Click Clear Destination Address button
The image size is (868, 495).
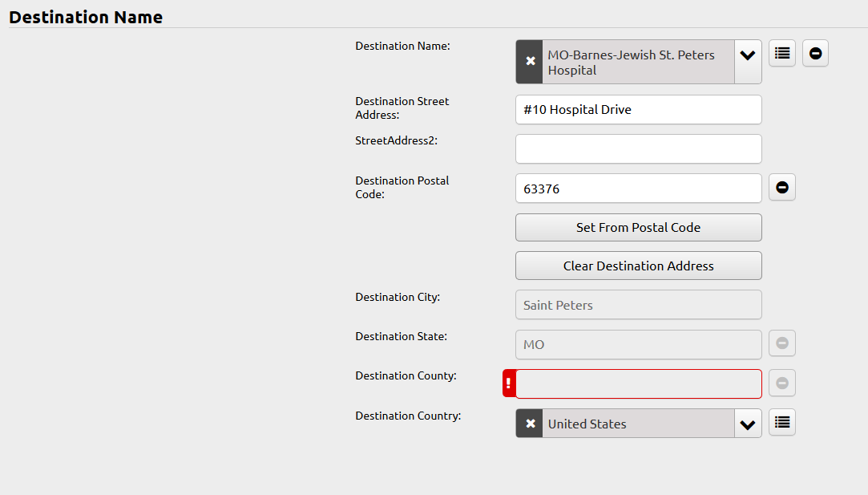pos(638,266)
